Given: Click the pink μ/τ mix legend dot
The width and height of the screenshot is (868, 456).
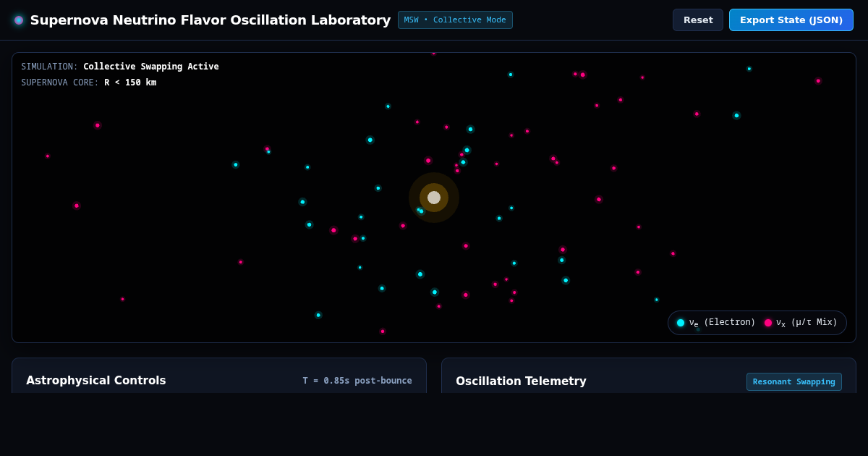Looking at the screenshot, I should tap(768, 323).
